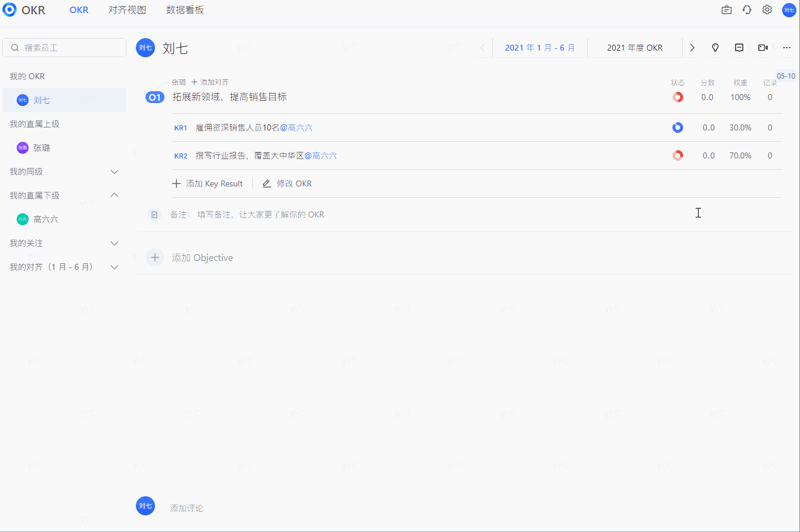This screenshot has width=800, height=532.
Task: Click the video recording icon in the OKR header
Action: click(x=762, y=48)
